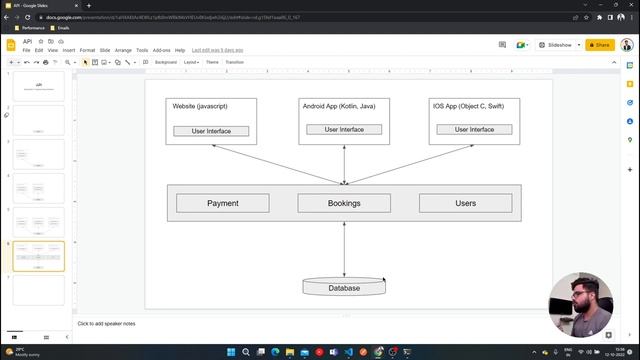The image size is (640, 360).
Task: Open the last edit version history link
Action: point(218,50)
